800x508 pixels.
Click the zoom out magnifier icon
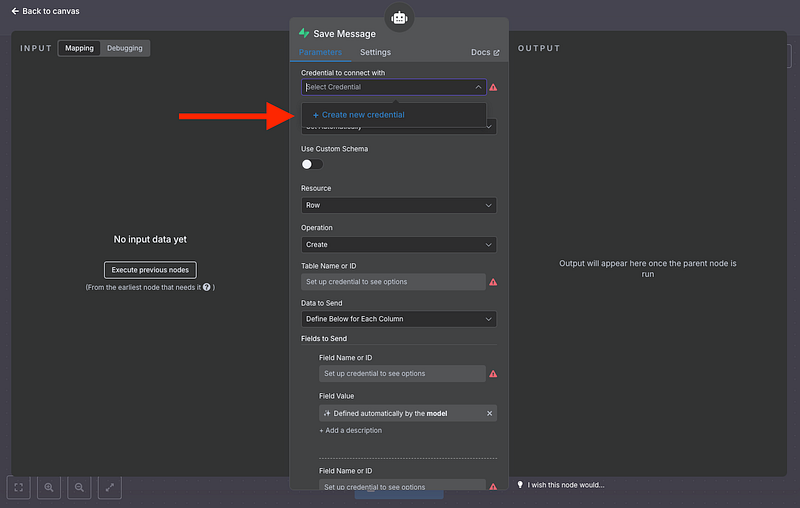coord(79,487)
